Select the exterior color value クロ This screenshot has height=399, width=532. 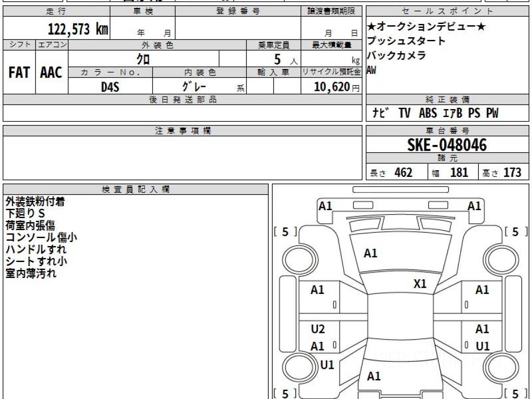(144, 59)
